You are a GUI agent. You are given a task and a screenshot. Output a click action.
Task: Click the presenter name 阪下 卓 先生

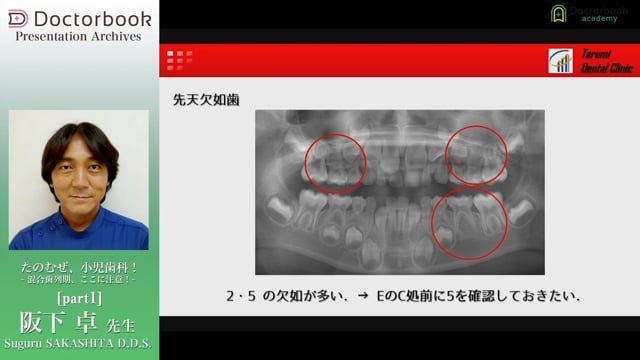77,323
